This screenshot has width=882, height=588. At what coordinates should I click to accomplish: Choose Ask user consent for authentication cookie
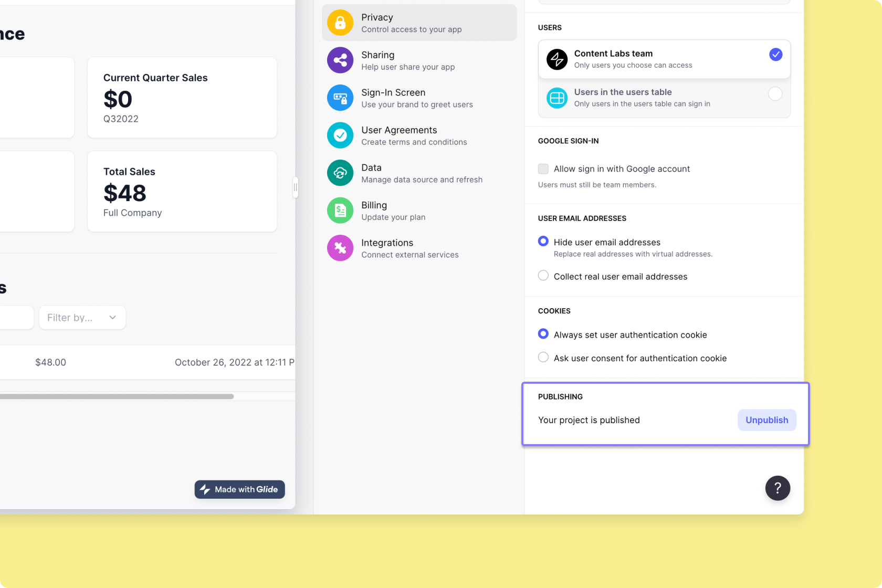click(543, 357)
